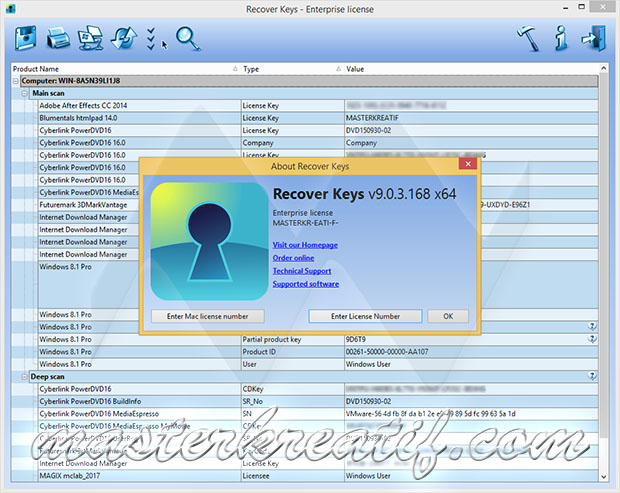Click the Save (floppy disk) toolbar icon

coord(25,38)
